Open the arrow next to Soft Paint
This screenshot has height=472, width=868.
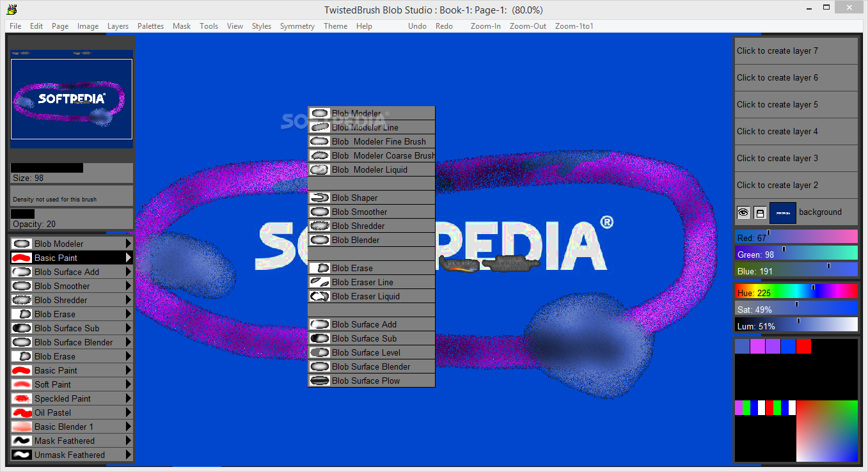click(x=129, y=384)
